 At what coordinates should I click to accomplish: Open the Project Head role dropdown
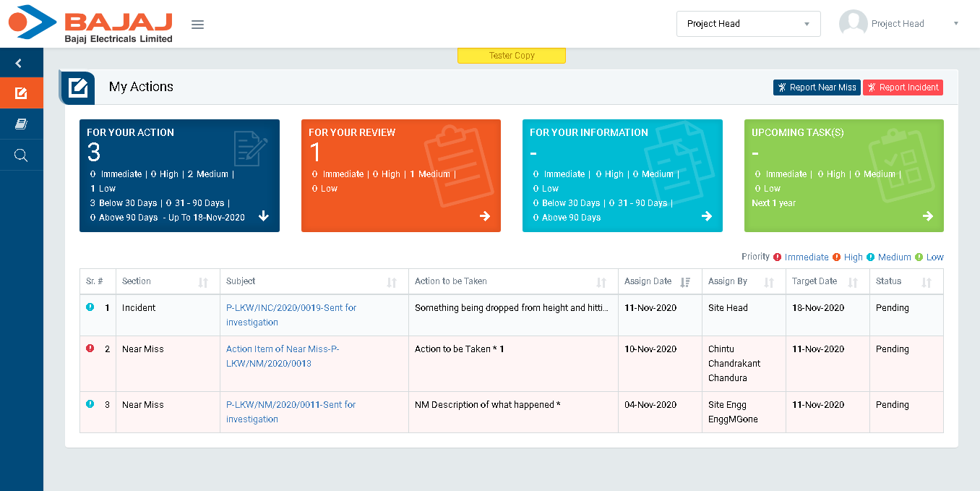748,24
